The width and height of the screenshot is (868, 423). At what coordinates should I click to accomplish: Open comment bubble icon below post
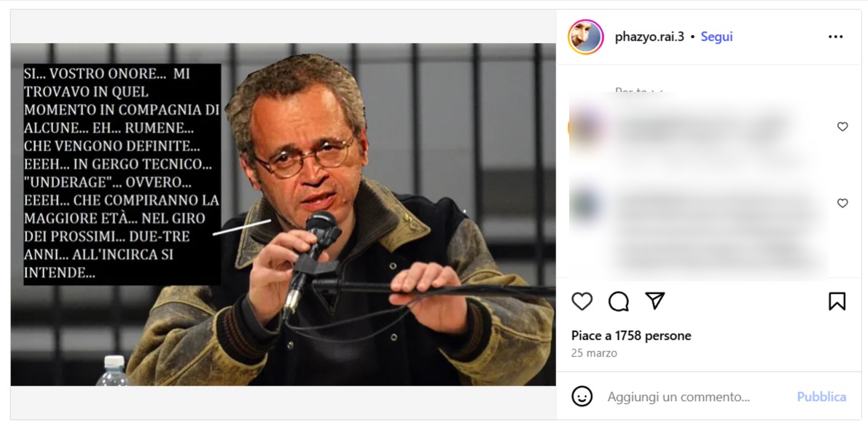pos(618,301)
